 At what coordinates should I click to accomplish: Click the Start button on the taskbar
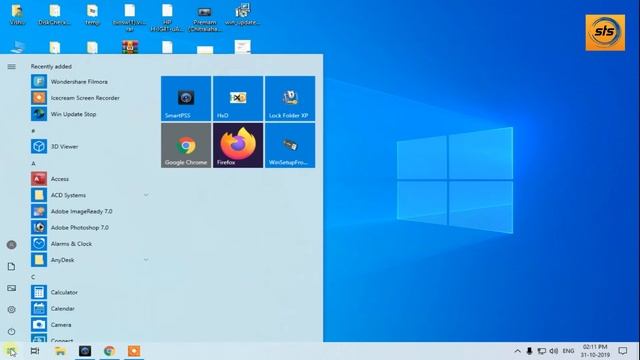pos(11,351)
